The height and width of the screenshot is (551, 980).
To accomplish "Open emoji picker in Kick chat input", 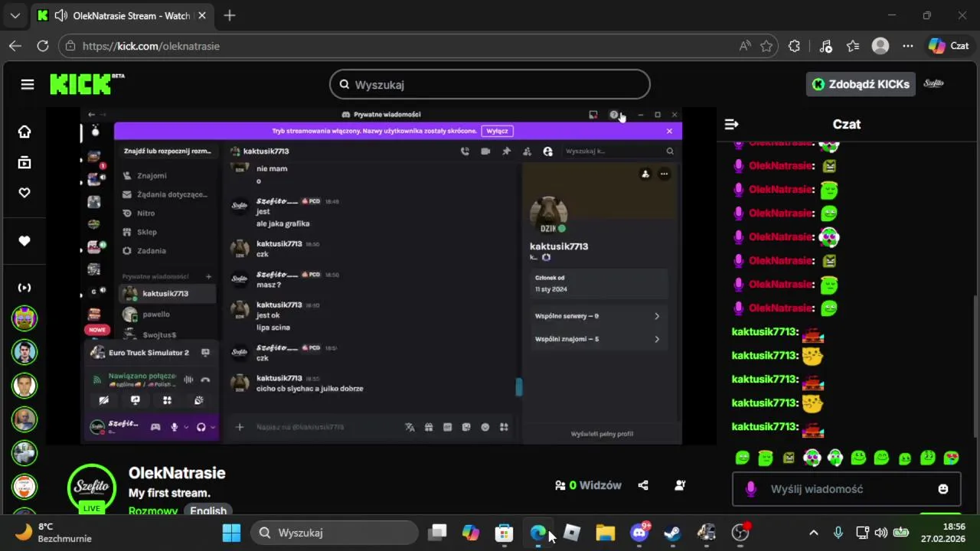I will coord(943,489).
